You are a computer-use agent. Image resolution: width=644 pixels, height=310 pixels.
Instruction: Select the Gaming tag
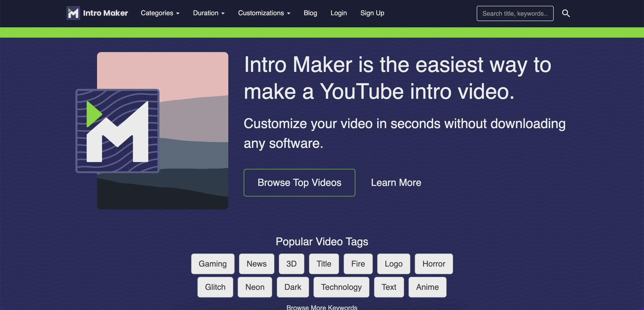point(213,264)
